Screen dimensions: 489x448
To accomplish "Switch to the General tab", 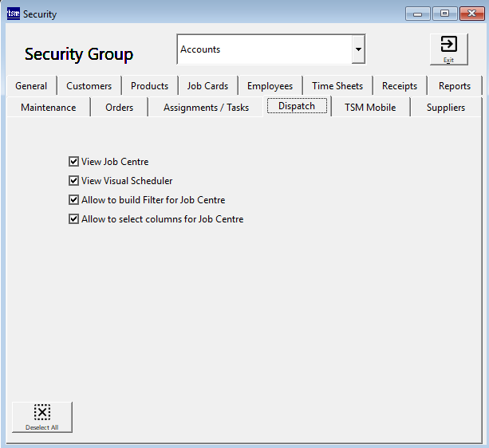I will (x=31, y=86).
